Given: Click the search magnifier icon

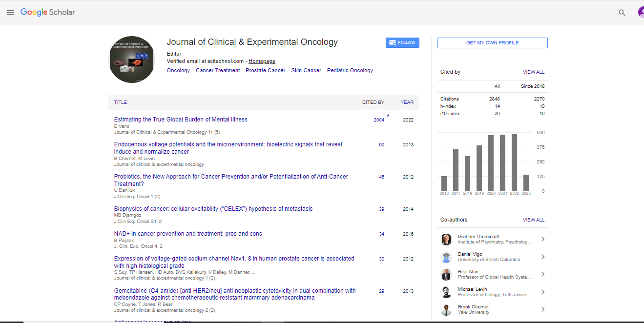Looking at the screenshot, I should click(622, 13).
